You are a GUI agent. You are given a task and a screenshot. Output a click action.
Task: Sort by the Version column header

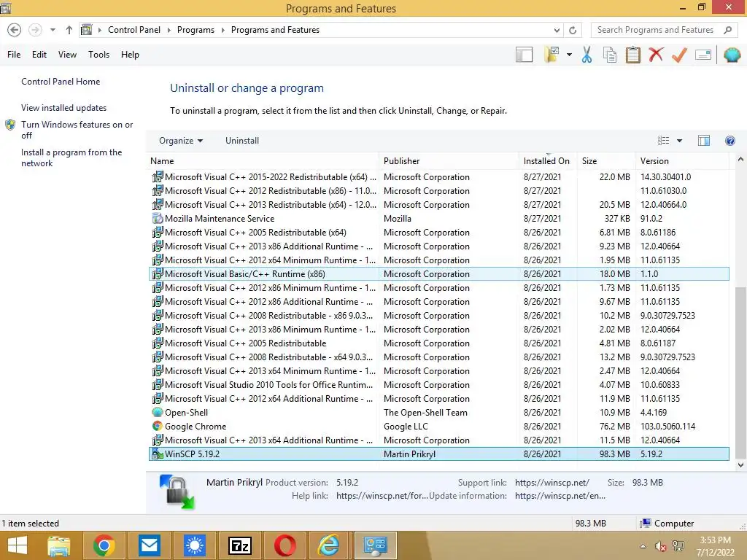tap(682, 161)
